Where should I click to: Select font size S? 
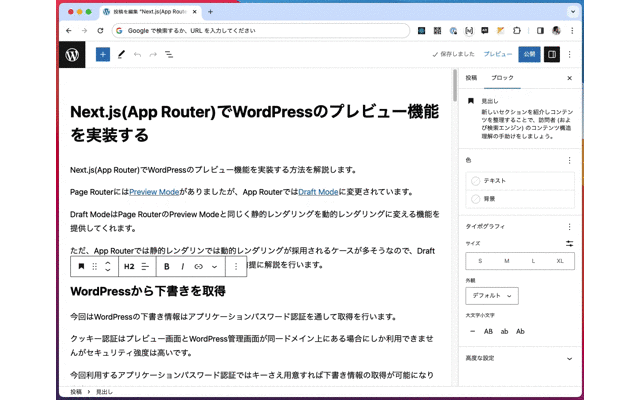point(480,261)
